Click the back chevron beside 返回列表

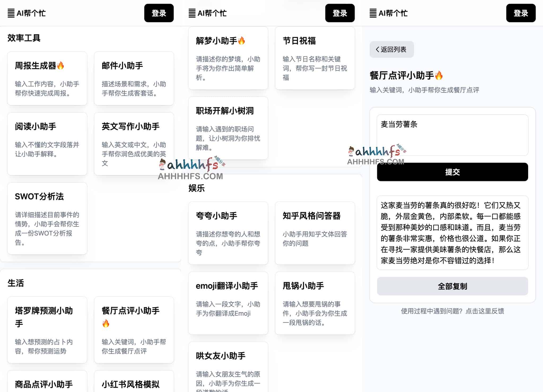(x=377, y=49)
